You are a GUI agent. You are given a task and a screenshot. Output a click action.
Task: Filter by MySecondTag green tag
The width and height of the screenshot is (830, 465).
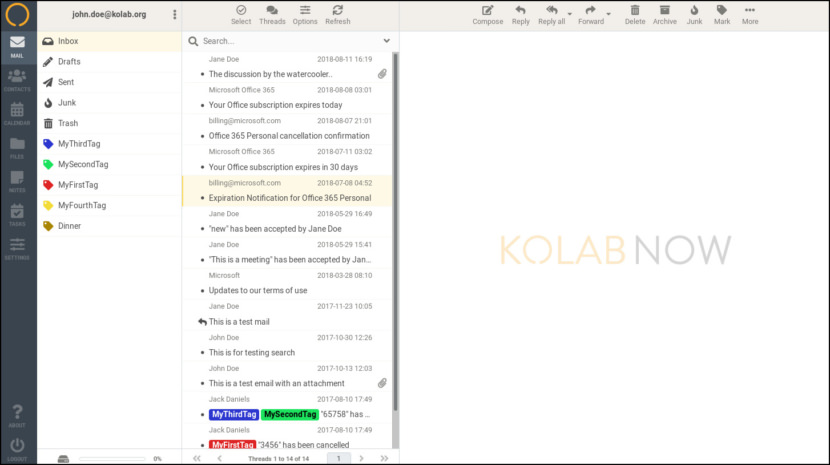pyautogui.click(x=110, y=164)
